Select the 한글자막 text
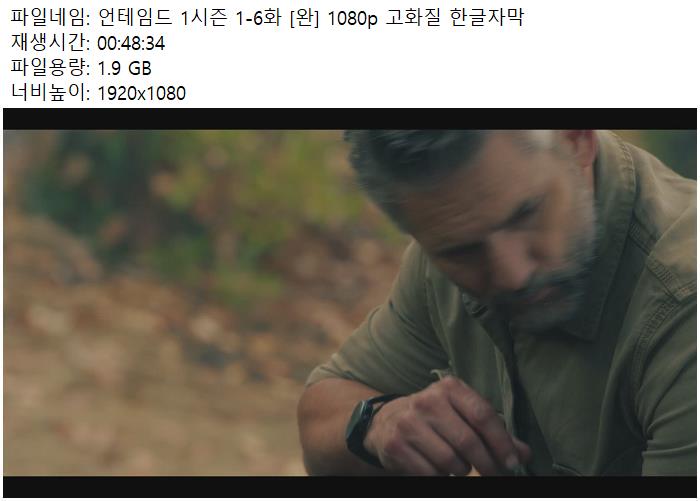This screenshot has width=700, height=501. click(486, 18)
